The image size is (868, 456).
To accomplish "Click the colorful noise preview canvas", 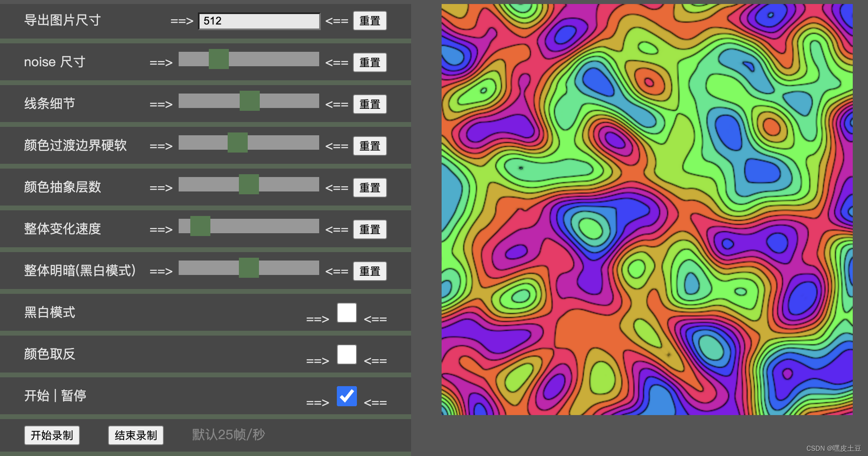I will point(647,210).
